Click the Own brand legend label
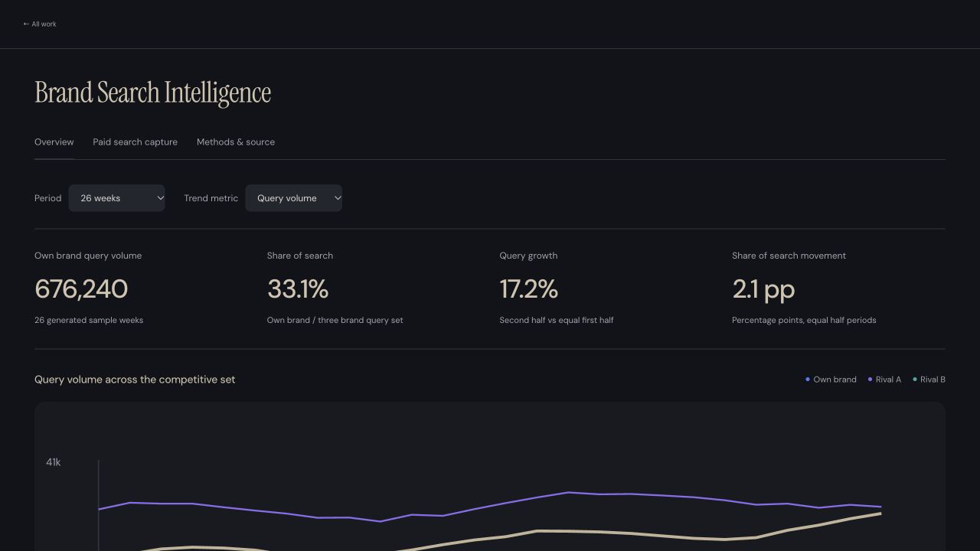 pos(835,380)
